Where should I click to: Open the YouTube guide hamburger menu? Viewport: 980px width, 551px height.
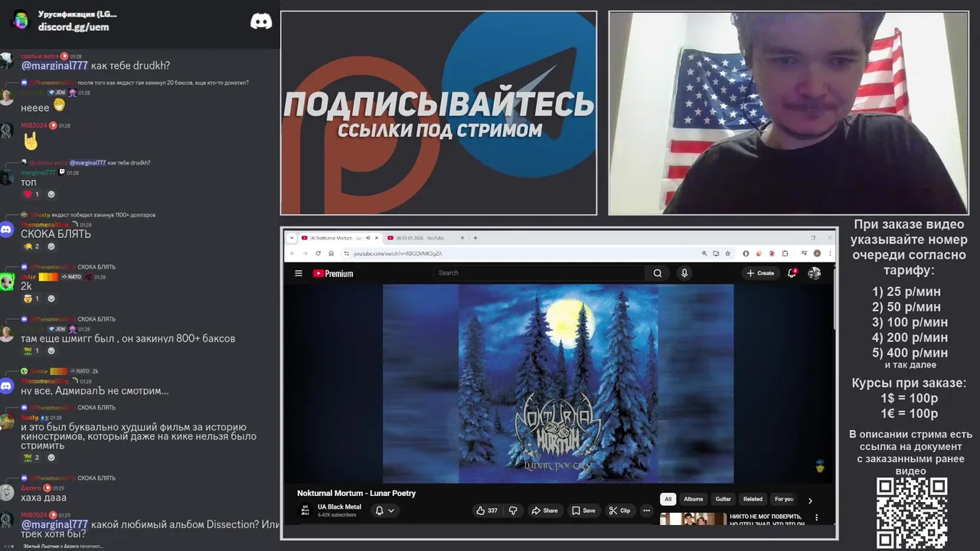point(299,273)
